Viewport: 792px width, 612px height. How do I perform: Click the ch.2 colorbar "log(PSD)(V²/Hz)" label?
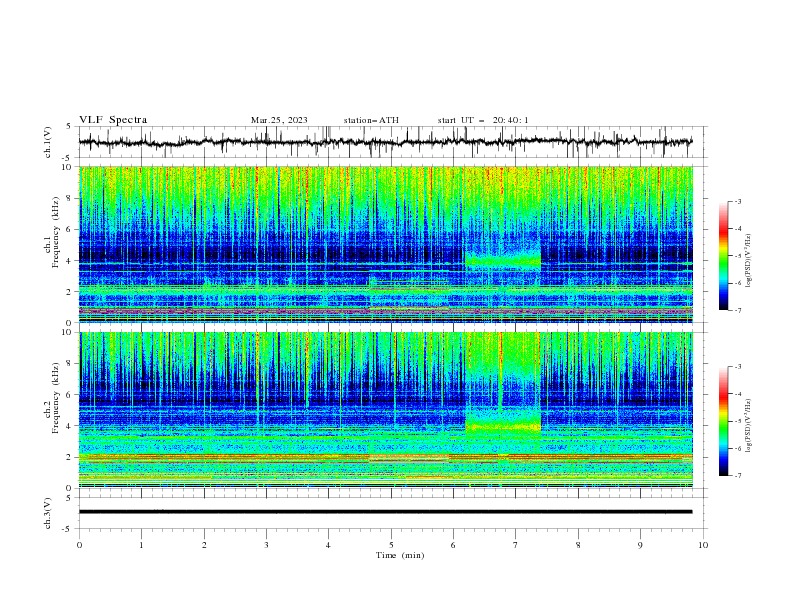coord(748,426)
